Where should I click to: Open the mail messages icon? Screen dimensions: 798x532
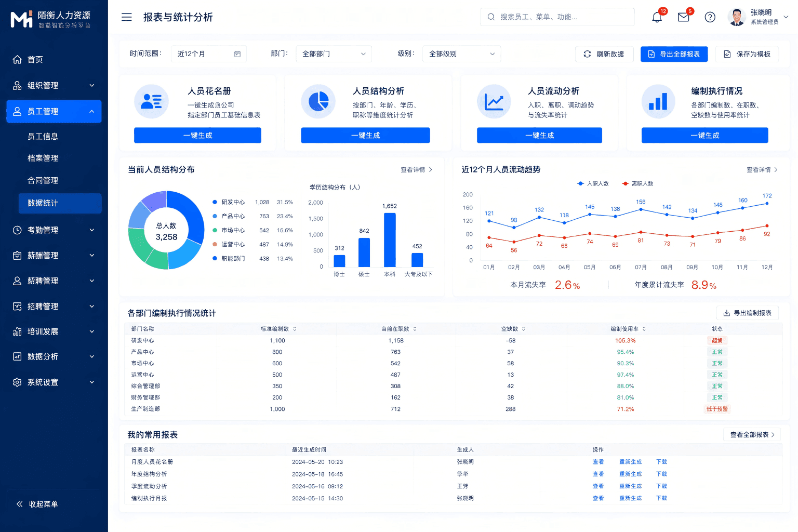(684, 17)
